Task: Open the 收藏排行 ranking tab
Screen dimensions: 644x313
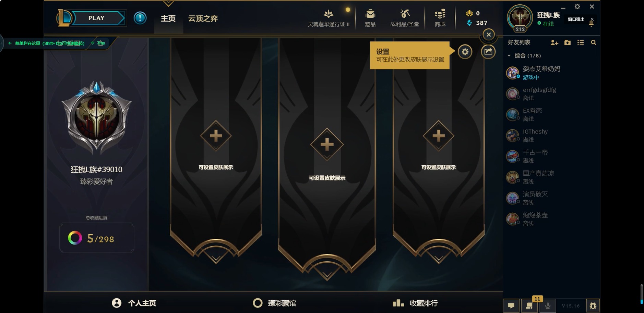Action: pos(415,303)
